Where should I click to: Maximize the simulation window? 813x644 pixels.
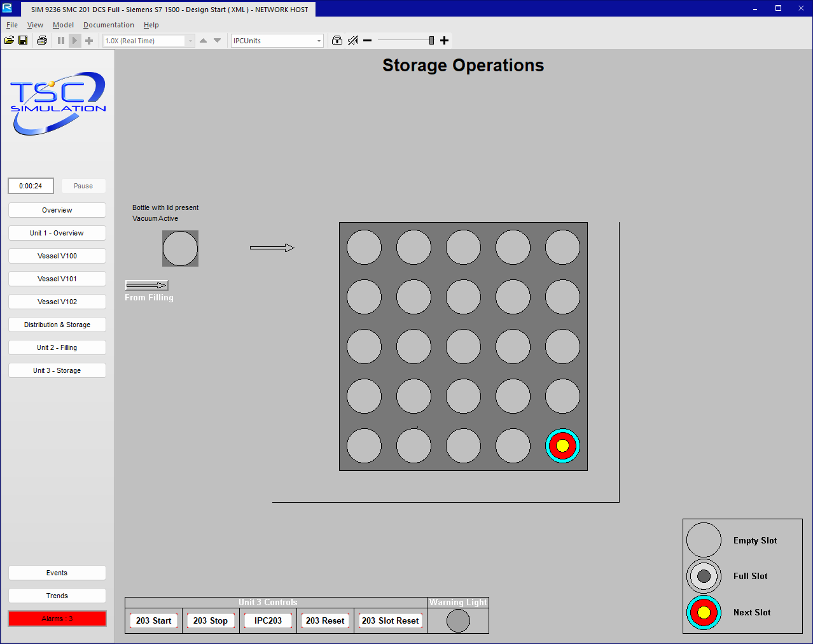point(778,8)
